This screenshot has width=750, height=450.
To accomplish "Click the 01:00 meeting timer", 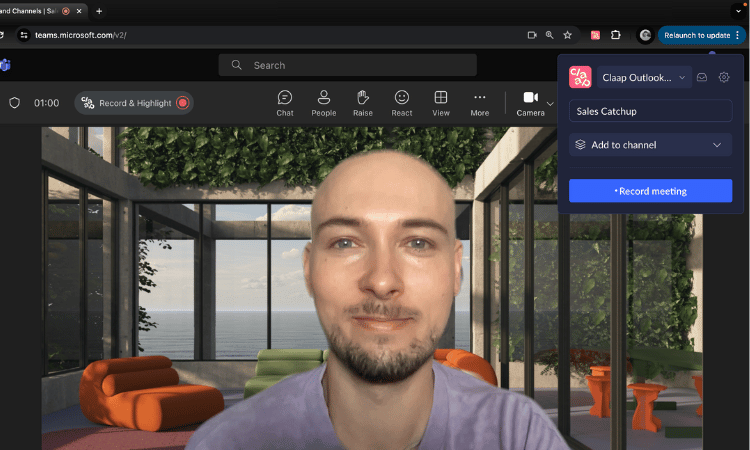I will [46, 103].
